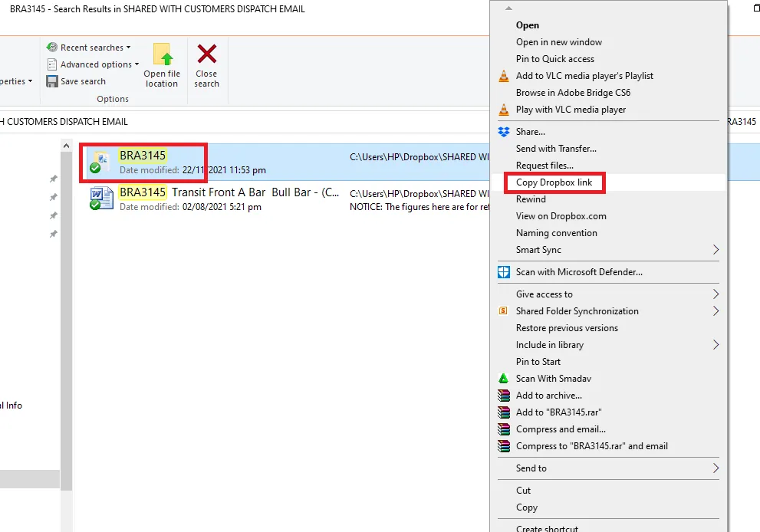
Task: Choose Open in new window
Action: coord(559,42)
